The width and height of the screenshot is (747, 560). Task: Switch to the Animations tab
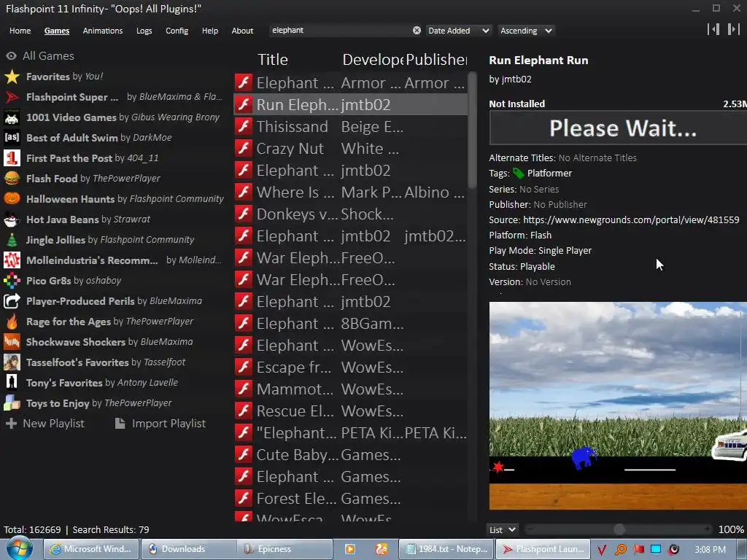point(102,31)
